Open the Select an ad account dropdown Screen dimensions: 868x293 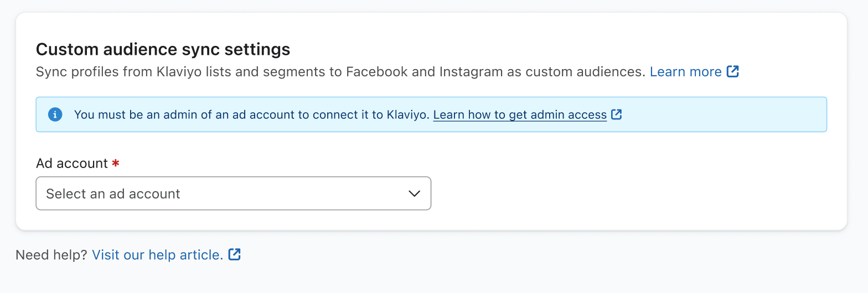pyautogui.click(x=233, y=193)
